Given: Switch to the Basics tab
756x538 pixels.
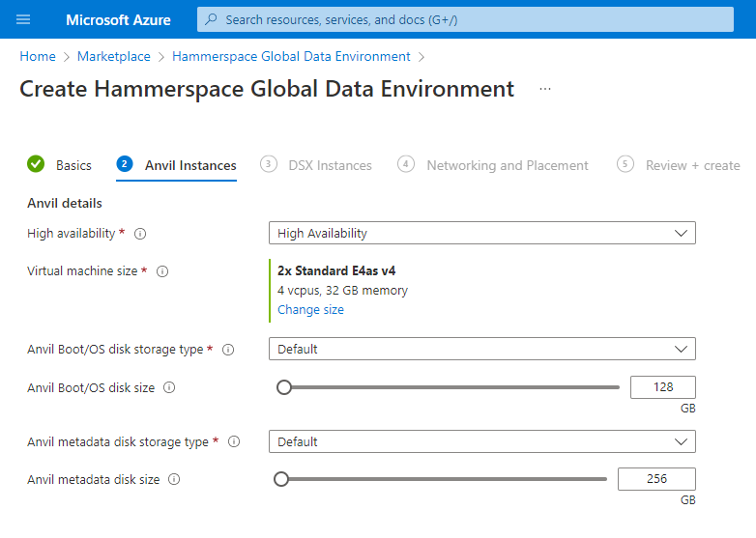Looking at the screenshot, I should point(73,166).
